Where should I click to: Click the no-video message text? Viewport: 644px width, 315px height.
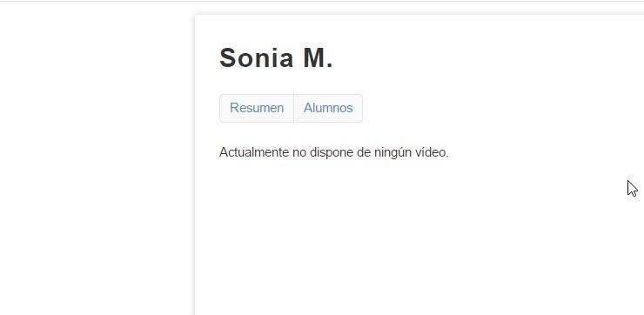[334, 152]
